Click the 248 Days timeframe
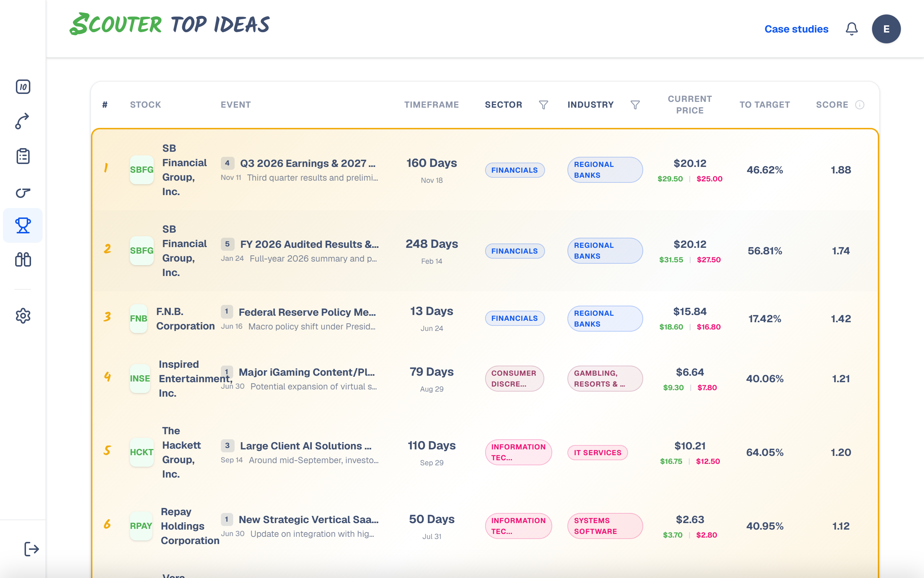The width and height of the screenshot is (924, 578). point(431,244)
